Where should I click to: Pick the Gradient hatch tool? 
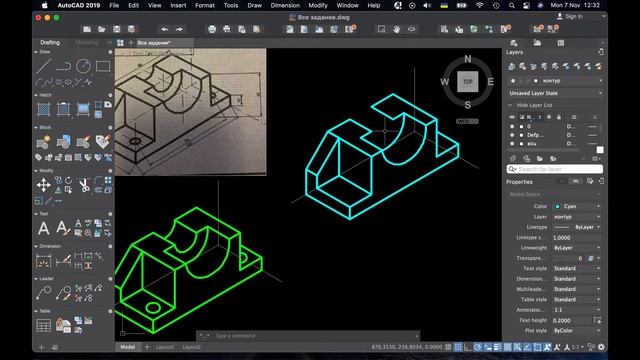click(83, 109)
